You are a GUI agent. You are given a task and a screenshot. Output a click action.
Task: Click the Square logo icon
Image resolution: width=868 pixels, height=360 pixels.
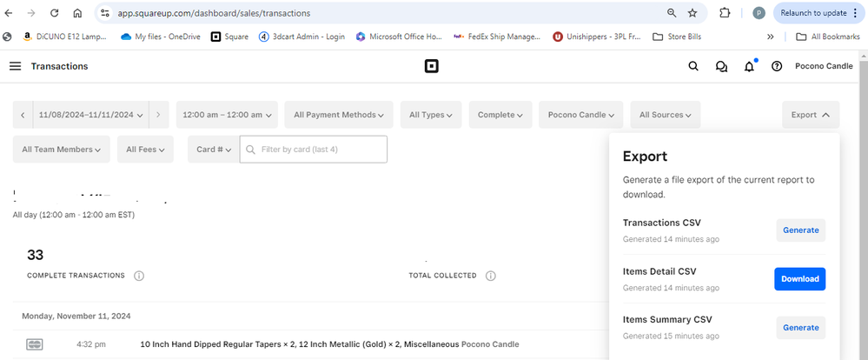pyautogui.click(x=430, y=66)
